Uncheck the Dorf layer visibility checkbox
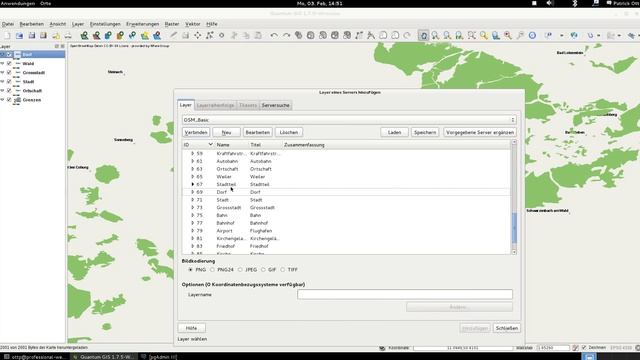The image size is (640, 360). pyautogui.click(x=9, y=54)
